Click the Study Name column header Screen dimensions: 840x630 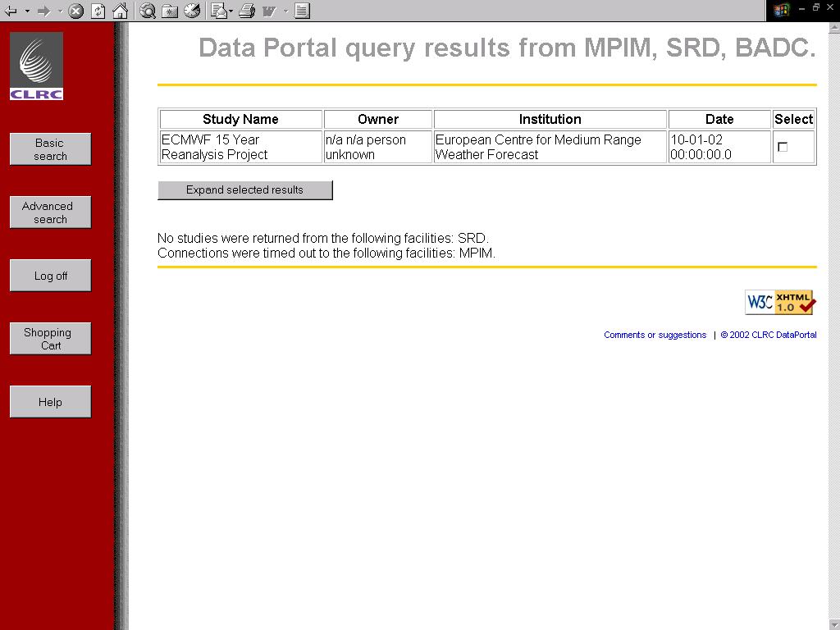click(240, 119)
